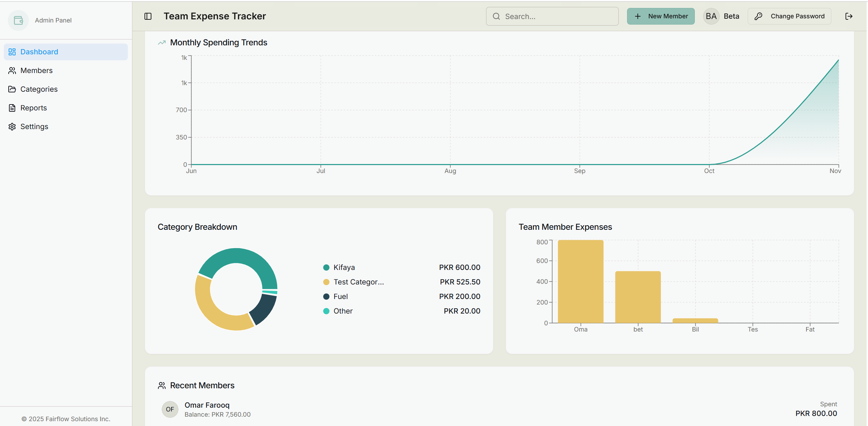Open the BA user avatar menu
The width and height of the screenshot is (868, 426).
(x=711, y=16)
